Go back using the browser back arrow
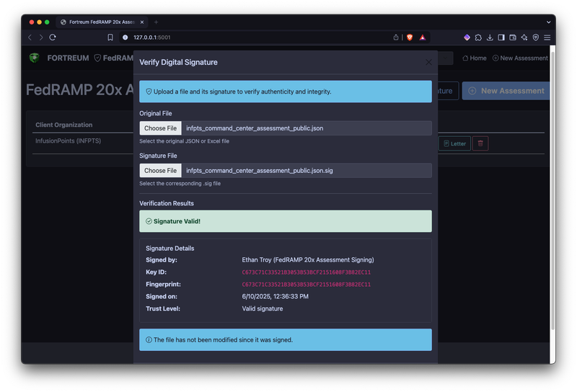The image size is (577, 392). click(x=30, y=37)
